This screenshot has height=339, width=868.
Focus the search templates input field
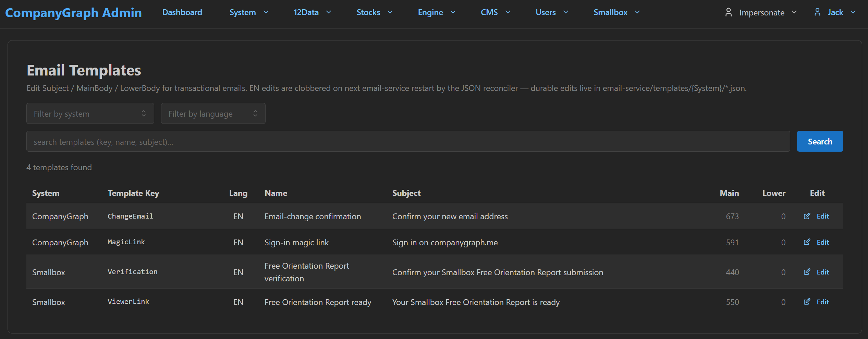coord(408,141)
